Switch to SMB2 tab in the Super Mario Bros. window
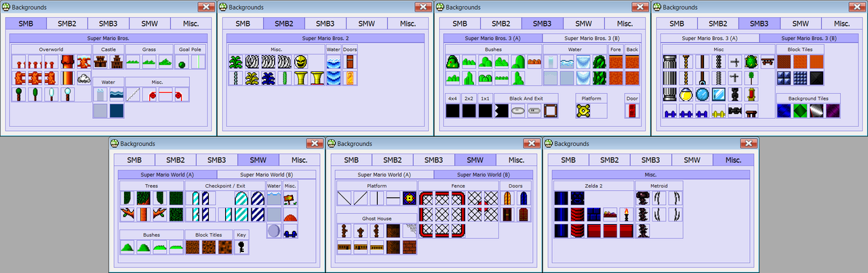The height and width of the screenshot is (273, 868). [68, 24]
